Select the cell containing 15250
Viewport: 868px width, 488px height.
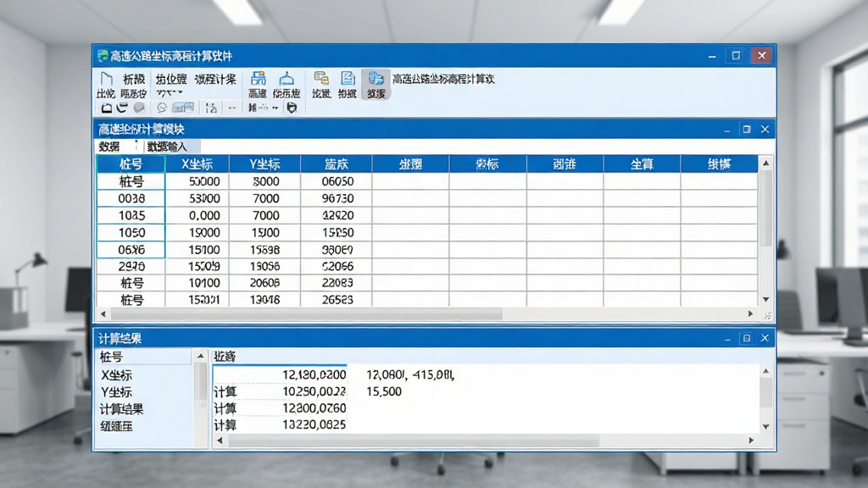coord(337,233)
